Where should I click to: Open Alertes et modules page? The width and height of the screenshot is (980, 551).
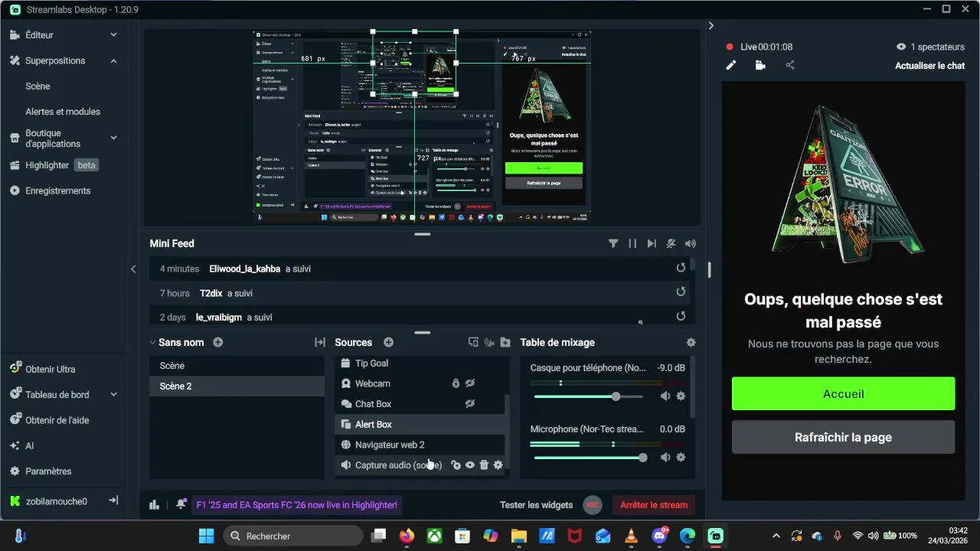point(63,111)
